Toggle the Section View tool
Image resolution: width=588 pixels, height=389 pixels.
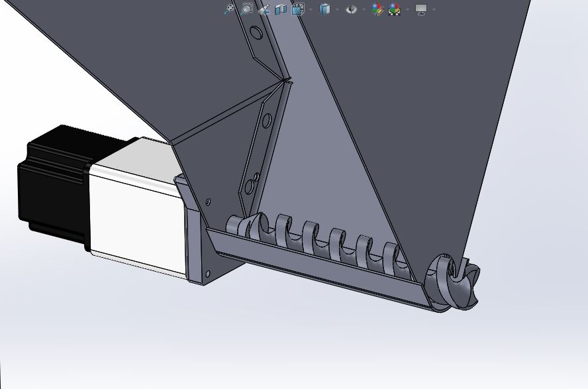coord(281,9)
